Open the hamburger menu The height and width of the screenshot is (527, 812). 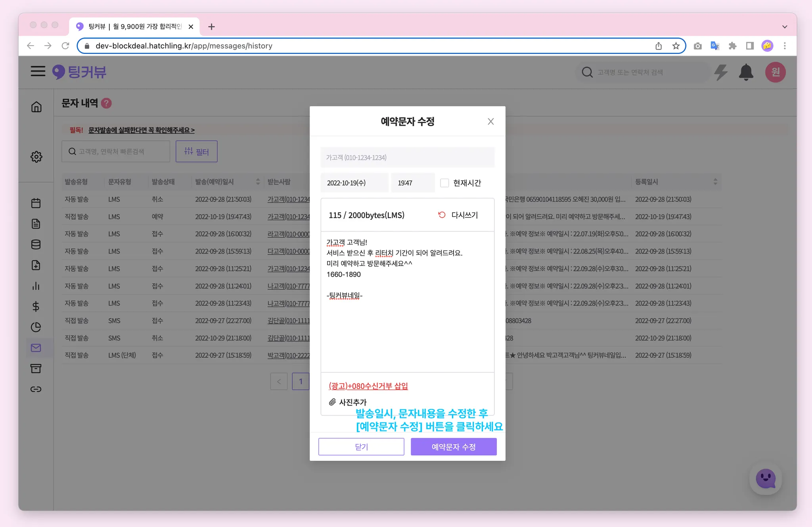click(x=38, y=71)
